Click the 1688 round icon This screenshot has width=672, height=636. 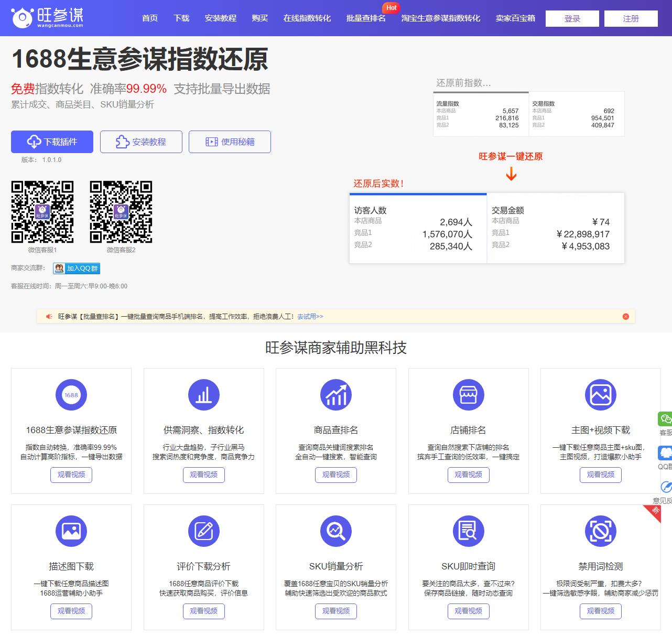point(71,395)
